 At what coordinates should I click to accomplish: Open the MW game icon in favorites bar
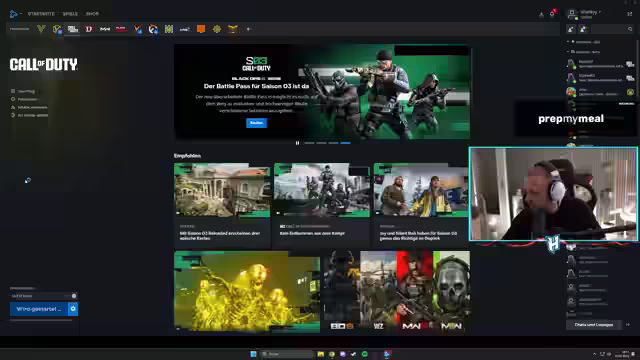pos(105,29)
